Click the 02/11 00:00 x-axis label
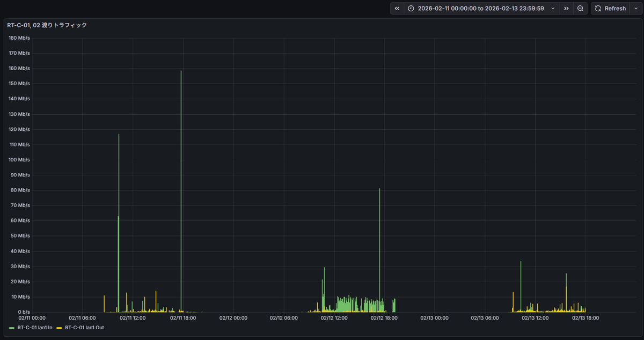 [x=32, y=318]
